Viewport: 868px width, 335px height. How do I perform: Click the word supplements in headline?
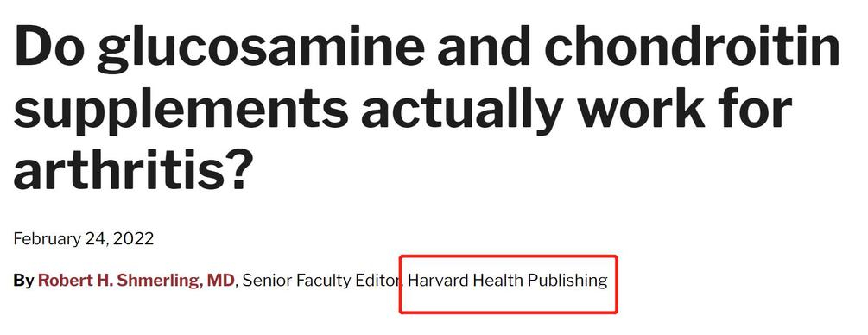[x=181, y=109]
